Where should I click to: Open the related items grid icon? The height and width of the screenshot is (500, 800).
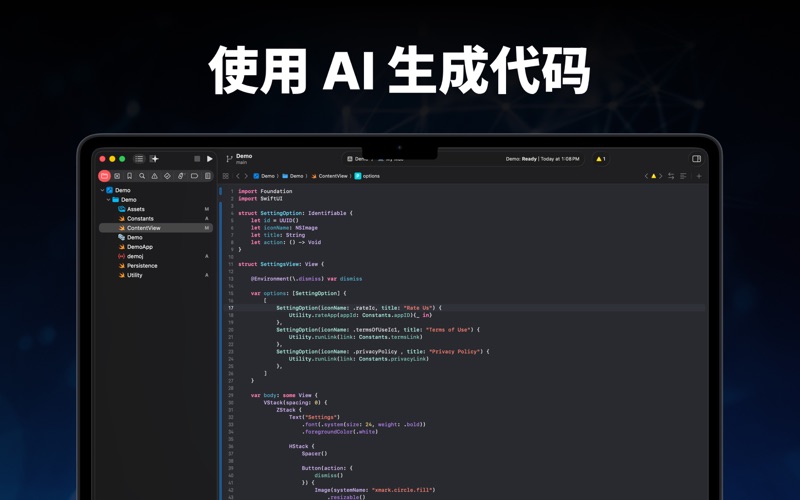coord(226,176)
